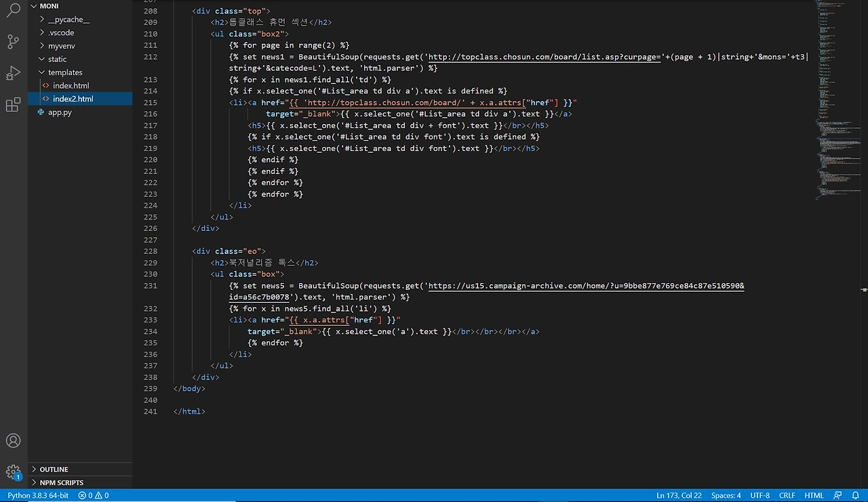Viewport: 868px width, 502px height.
Task: Click the topclass.chosun.com list.asp URL
Action: point(545,57)
